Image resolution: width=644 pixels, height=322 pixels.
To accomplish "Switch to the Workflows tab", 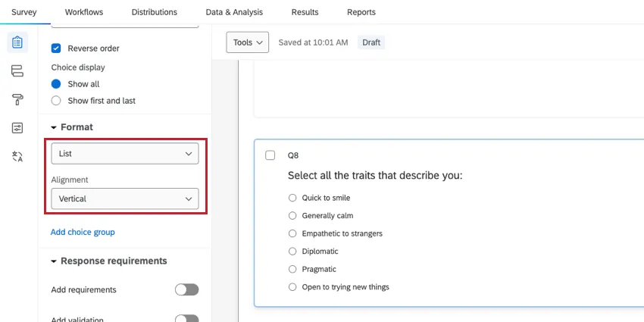I will 84,12.
